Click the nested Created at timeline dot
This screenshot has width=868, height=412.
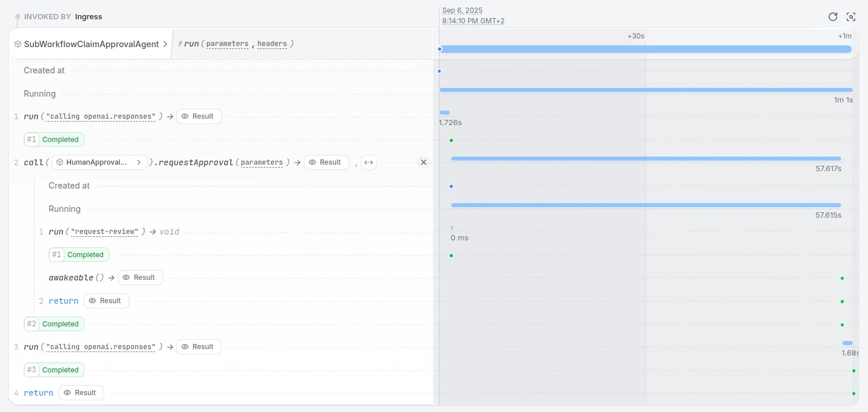[451, 186]
